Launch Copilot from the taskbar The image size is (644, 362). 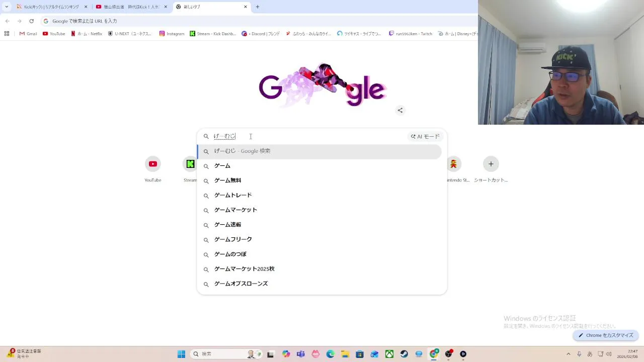point(286,354)
